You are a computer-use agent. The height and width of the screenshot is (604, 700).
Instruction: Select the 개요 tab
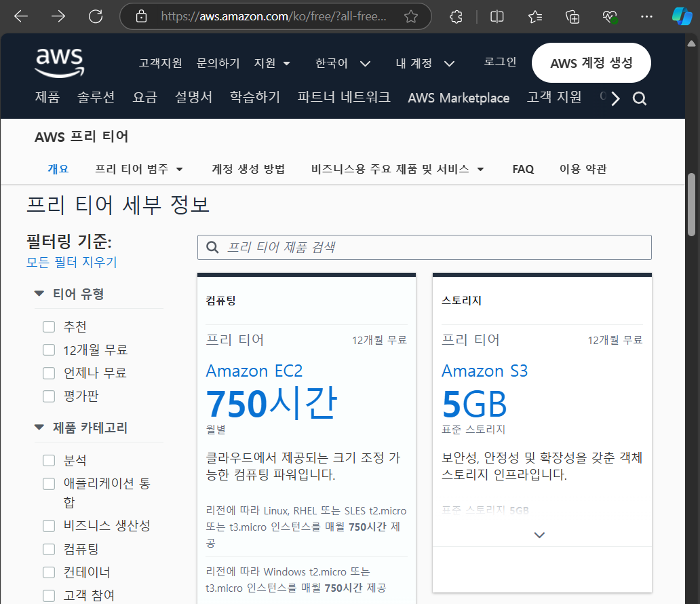[58, 169]
